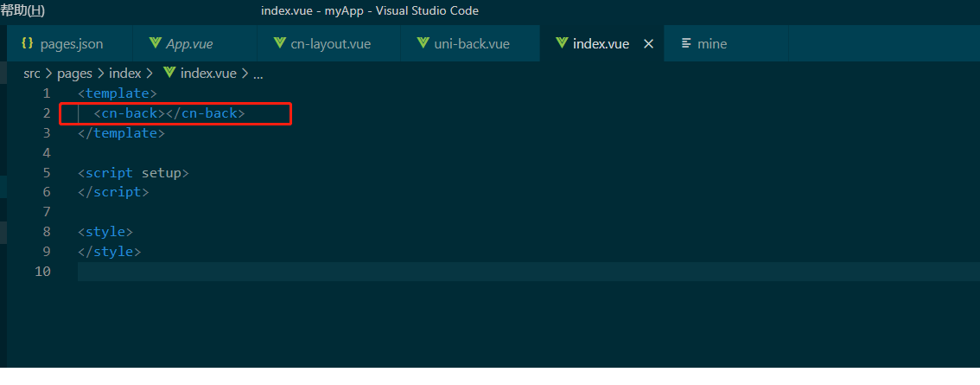Switch to the App.vue tab

click(x=189, y=43)
